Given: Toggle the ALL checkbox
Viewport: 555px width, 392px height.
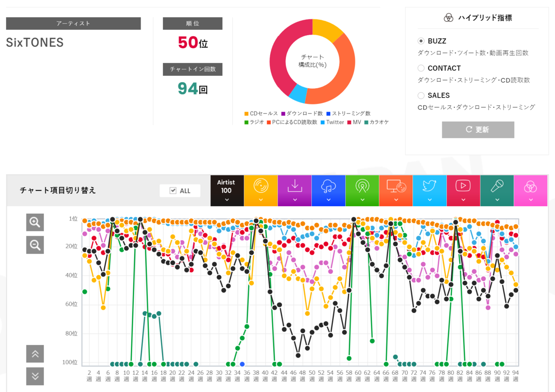Looking at the screenshot, I should 173,190.
